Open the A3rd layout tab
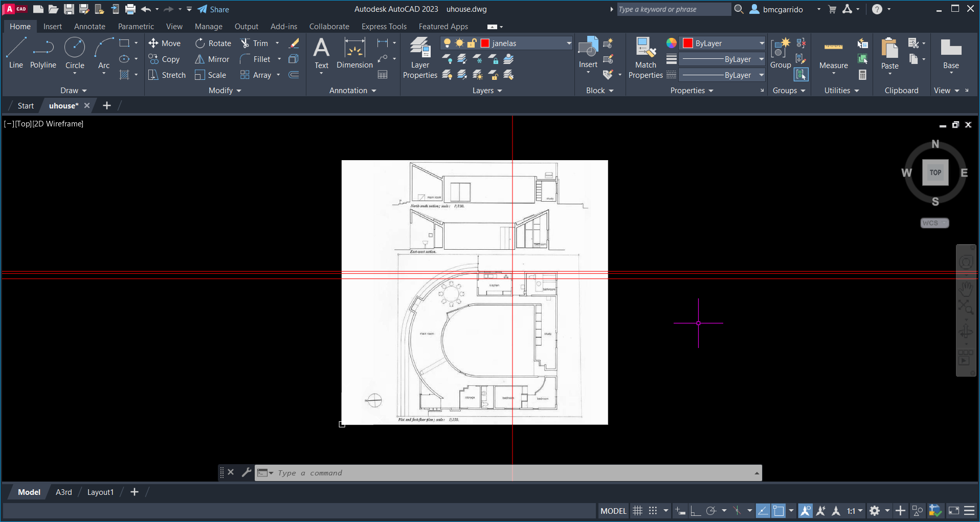980x522 pixels. tap(64, 492)
